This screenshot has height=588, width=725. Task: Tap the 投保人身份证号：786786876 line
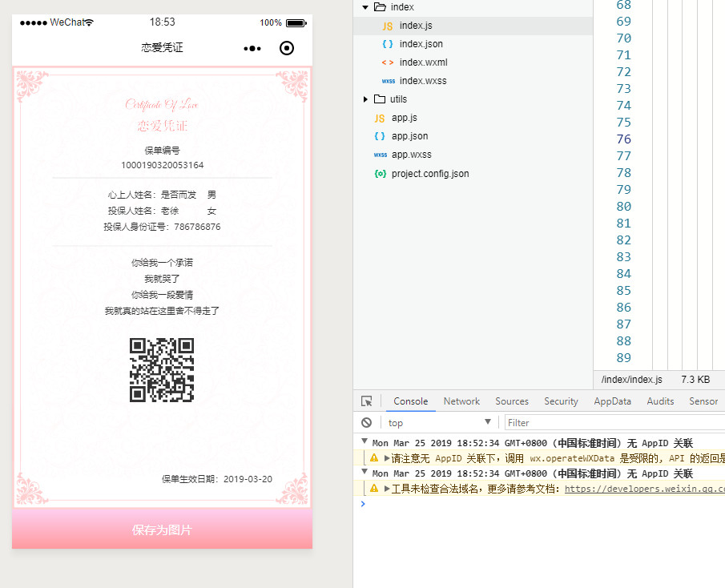[163, 227]
